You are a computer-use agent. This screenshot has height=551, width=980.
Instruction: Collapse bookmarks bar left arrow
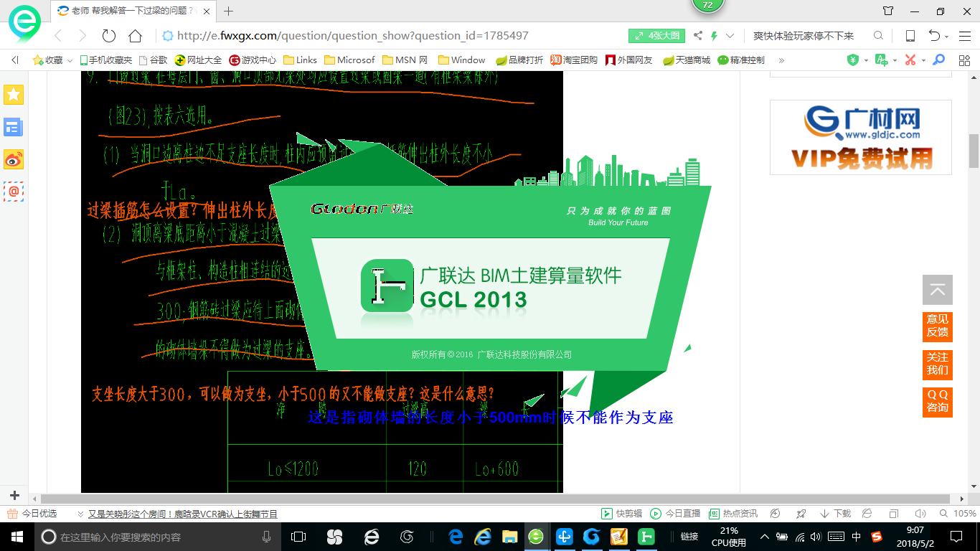pos(15,60)
